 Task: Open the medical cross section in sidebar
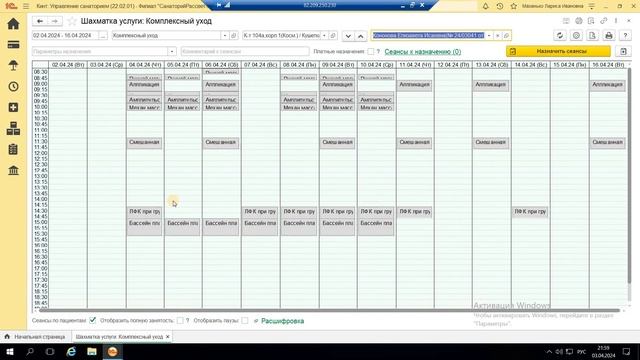pyautogui.click(x=13, y=107)
